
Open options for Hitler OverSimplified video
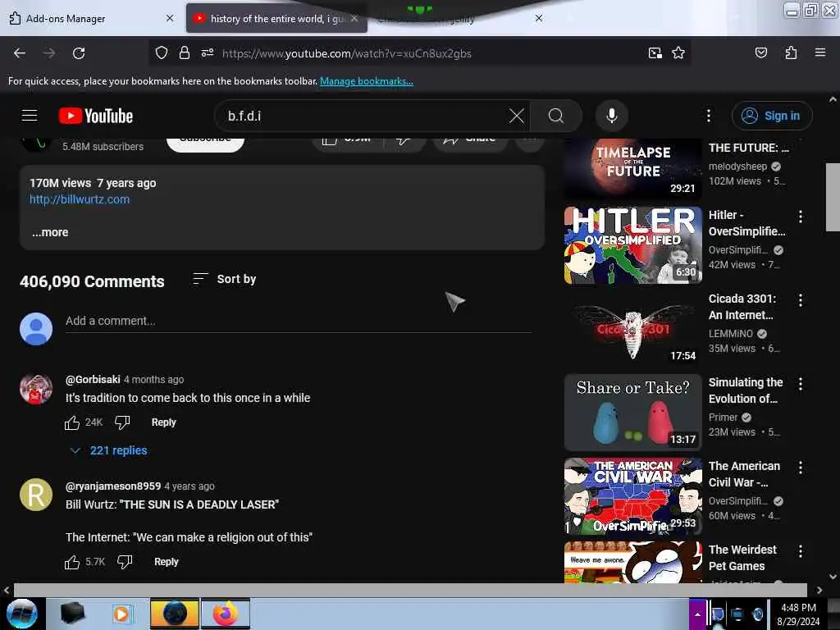click(x=801, y=217)
